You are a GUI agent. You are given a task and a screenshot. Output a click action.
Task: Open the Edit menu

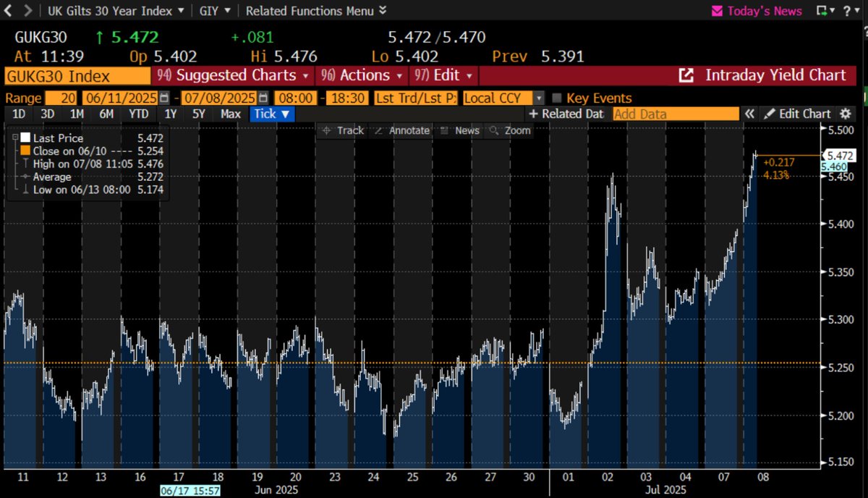pyautogui.click(x=443, y=75)
